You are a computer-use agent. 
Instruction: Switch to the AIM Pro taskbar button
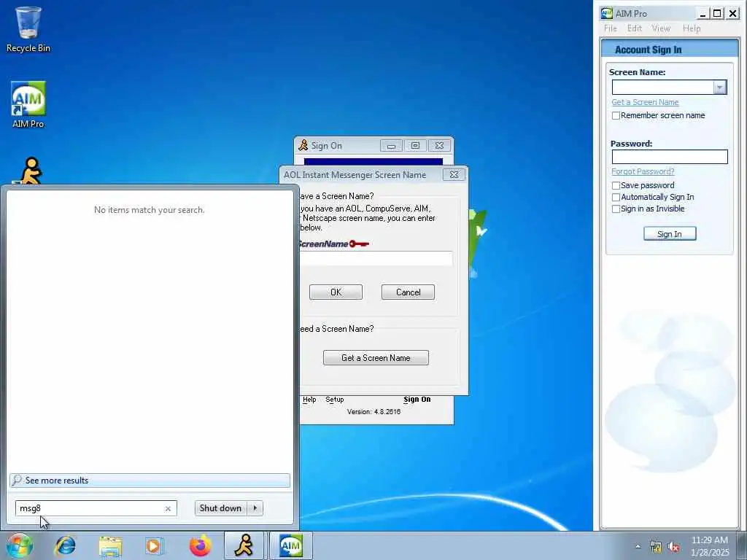[x=290, y=545]
